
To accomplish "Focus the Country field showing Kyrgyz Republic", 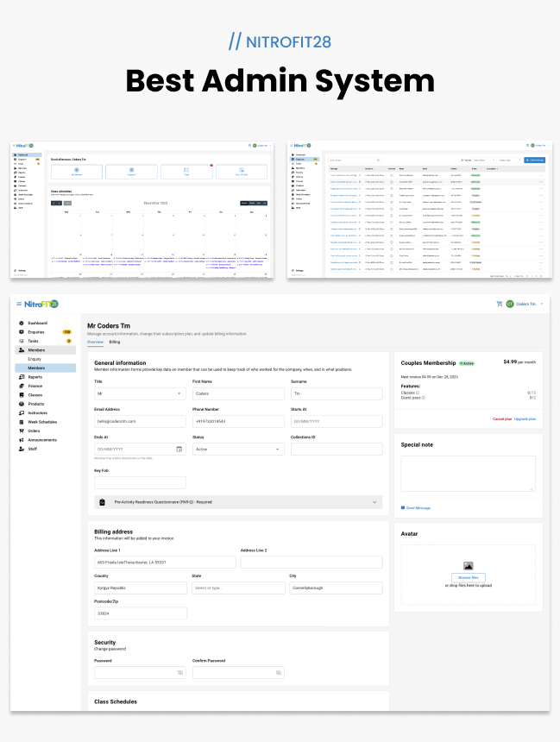I will tap(141, 588).
